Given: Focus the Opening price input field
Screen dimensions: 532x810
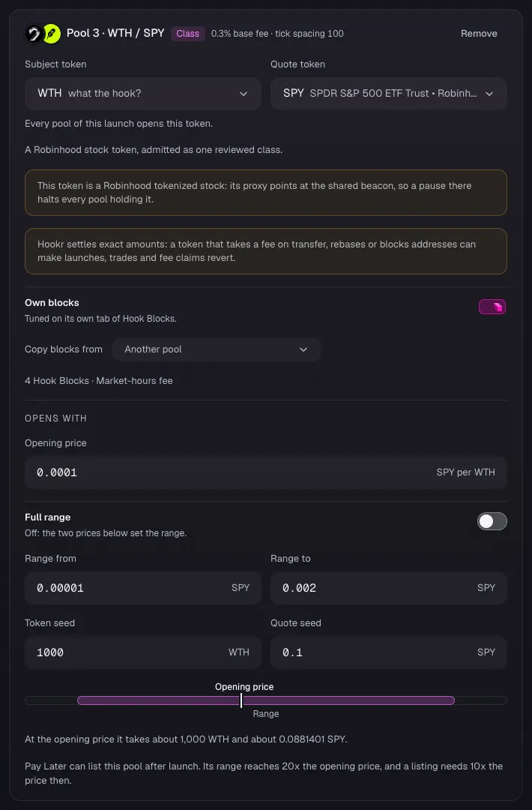Looking at the screenshot, I should 266,472.
